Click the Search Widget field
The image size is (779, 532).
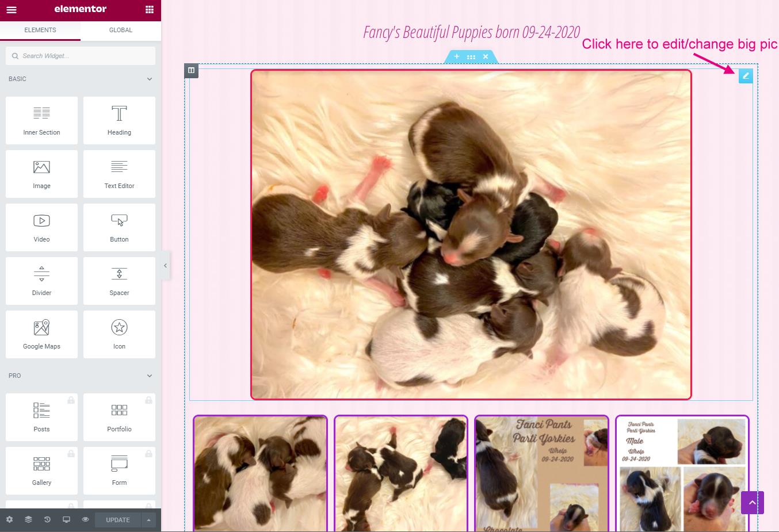pyautogui.click(x=81, y=56)
